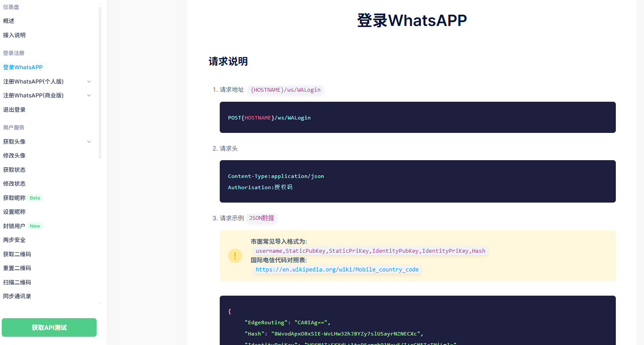Open the 退出登录 sidebar item
The width and height of the screenshot is (644, 345).
click(x=14, y=110)
